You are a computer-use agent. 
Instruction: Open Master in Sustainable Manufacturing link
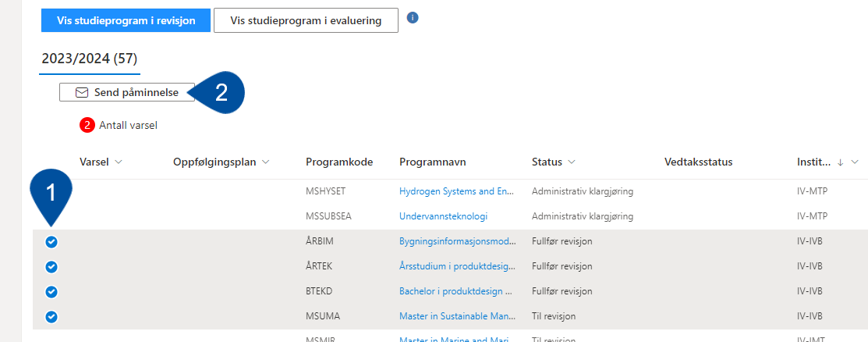457,316
